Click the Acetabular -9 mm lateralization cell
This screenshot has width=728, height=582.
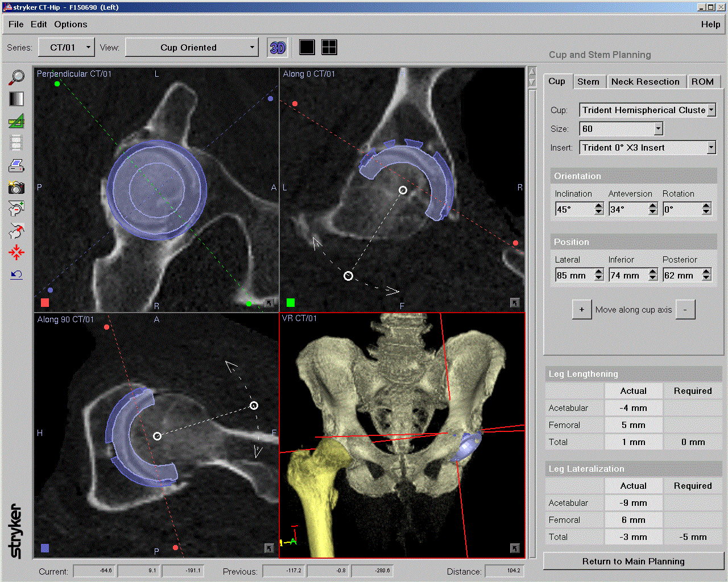634,503
